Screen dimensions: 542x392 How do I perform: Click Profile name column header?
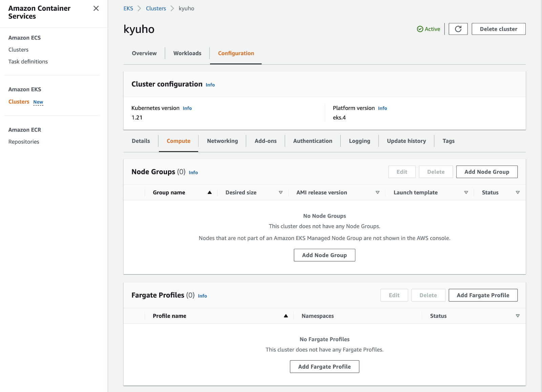tap(169, 316)
